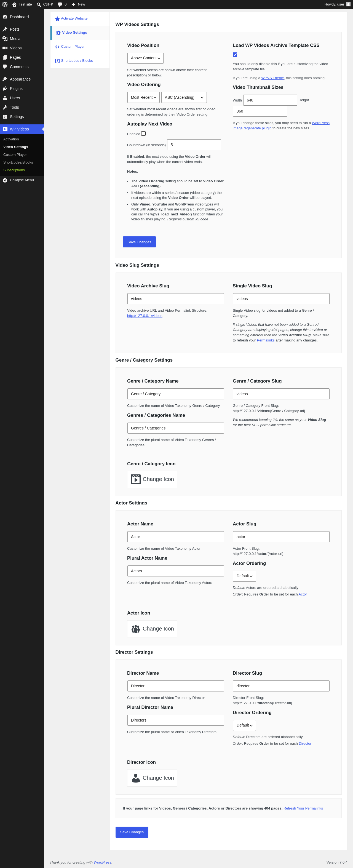Image resolution: width=353 pixels, height=868 pixels.
Task: Open the Activate Website tab
Action: pyautogui.click(x=80, y=19)
